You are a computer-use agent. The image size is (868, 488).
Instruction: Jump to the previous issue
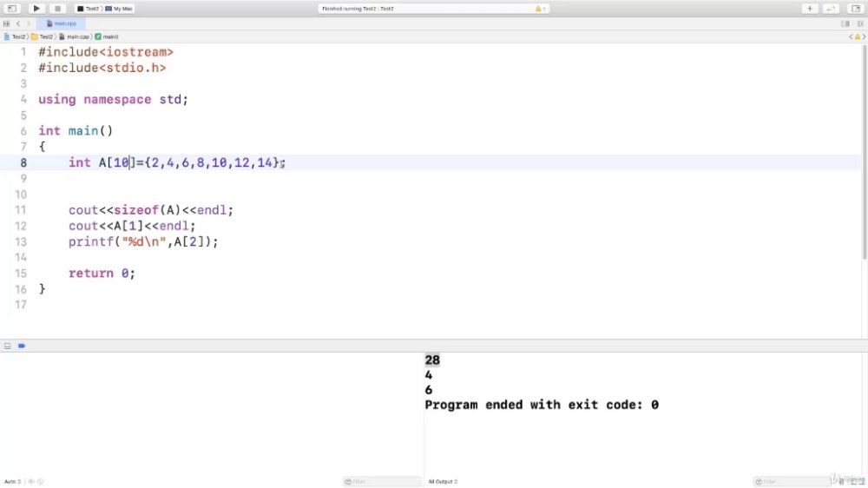point(851,36)
